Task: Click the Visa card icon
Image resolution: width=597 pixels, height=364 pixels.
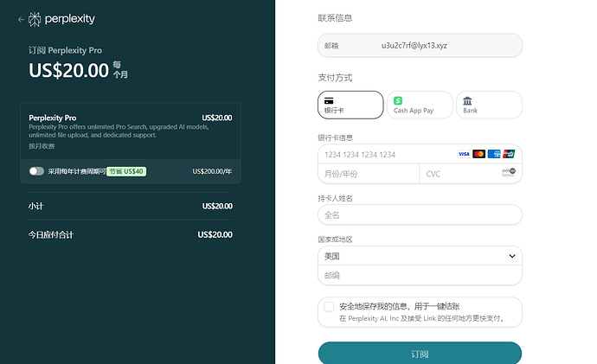Action: [x=464, y=154]
